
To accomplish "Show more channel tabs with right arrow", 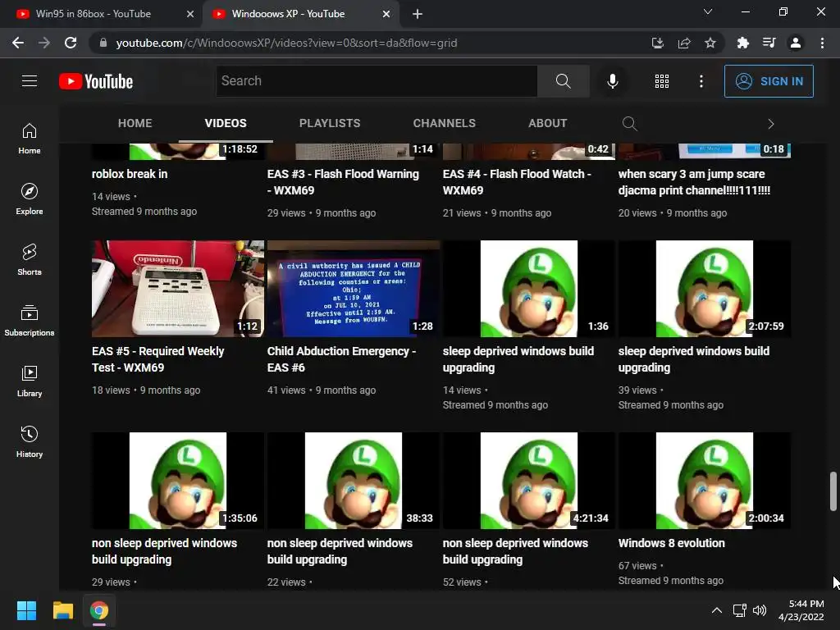I will click(770, 124).
